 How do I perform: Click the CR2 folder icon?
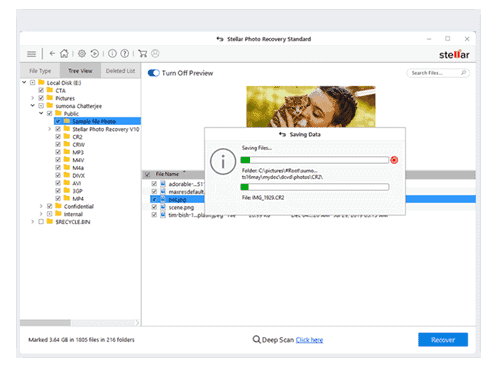click(x=67, y=136)
